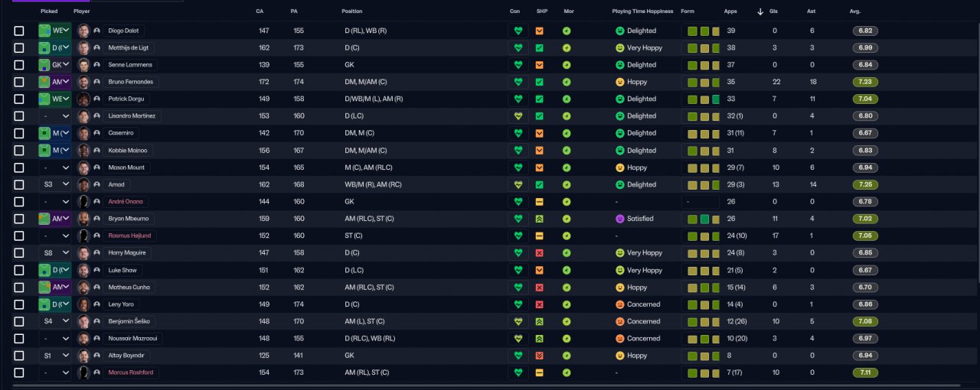Image resolution: width=980 pixels, height=390 pixels.
Task: Select the checkbox for Casemiro
Action: point(19,133)
